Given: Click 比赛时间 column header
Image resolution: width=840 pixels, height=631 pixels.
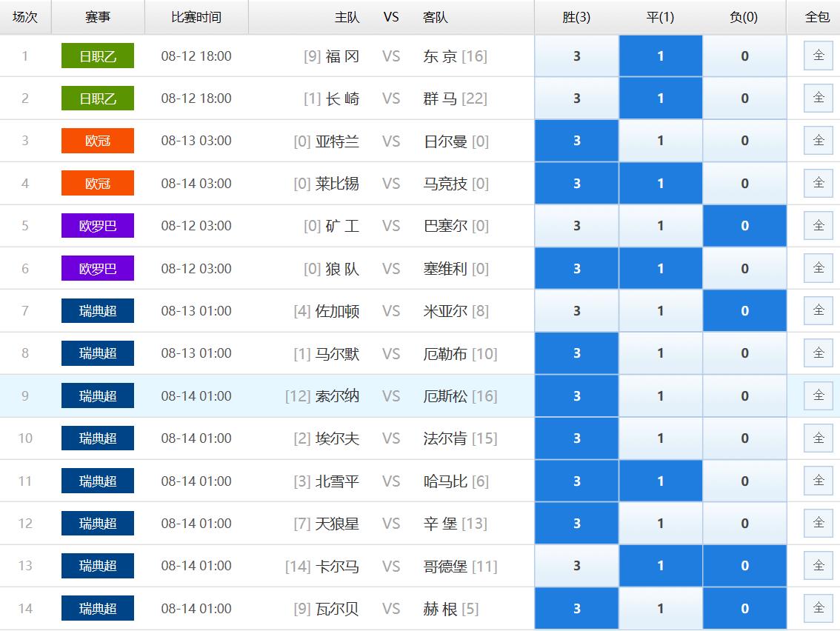Looking at the screenshot, I should coord(196,17).
